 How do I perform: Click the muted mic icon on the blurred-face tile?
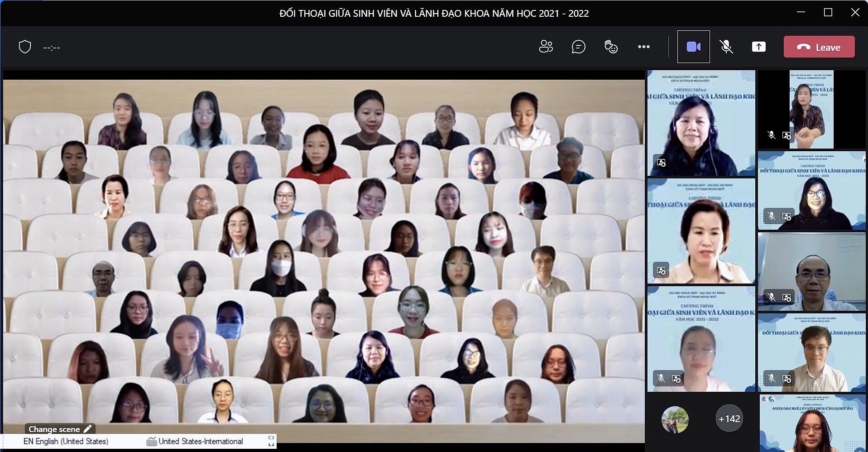661,378
